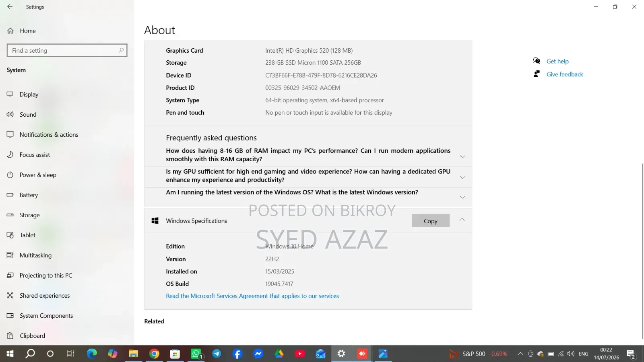
Task: Open Task View from the taskbar
Action: pyautogui.click(x=70, y=354)
